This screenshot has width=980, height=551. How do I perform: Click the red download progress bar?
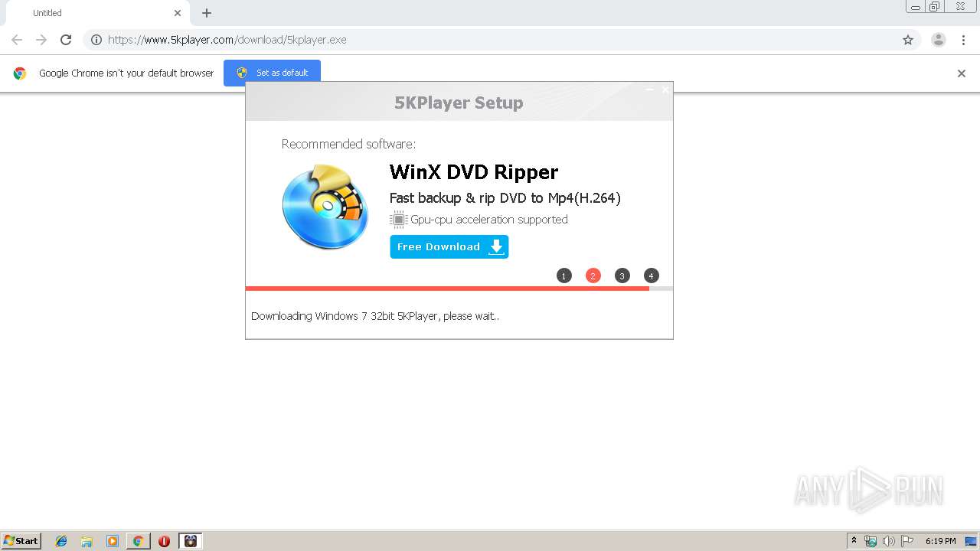(x=447, y=289)
